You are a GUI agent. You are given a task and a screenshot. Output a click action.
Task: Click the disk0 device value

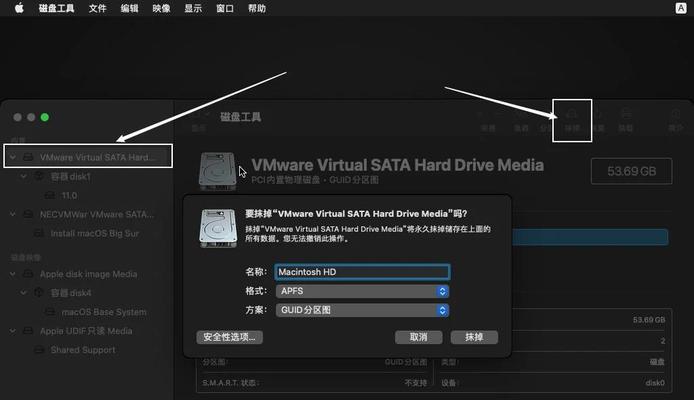655,383
